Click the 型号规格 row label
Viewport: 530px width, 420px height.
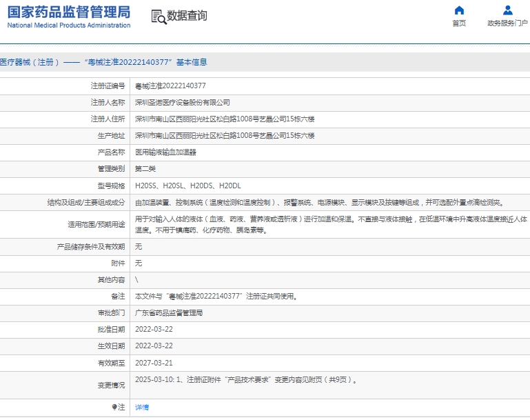[111, 186]
